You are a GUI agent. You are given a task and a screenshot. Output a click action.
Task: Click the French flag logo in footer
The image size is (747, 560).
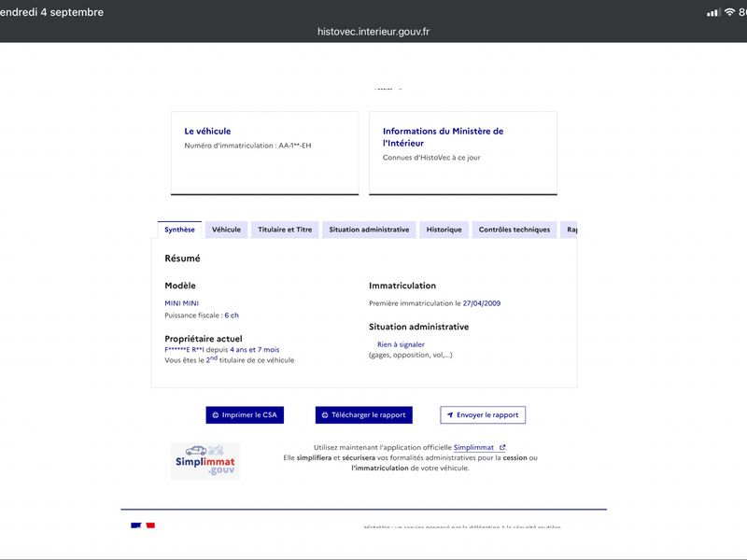point(143,525)
